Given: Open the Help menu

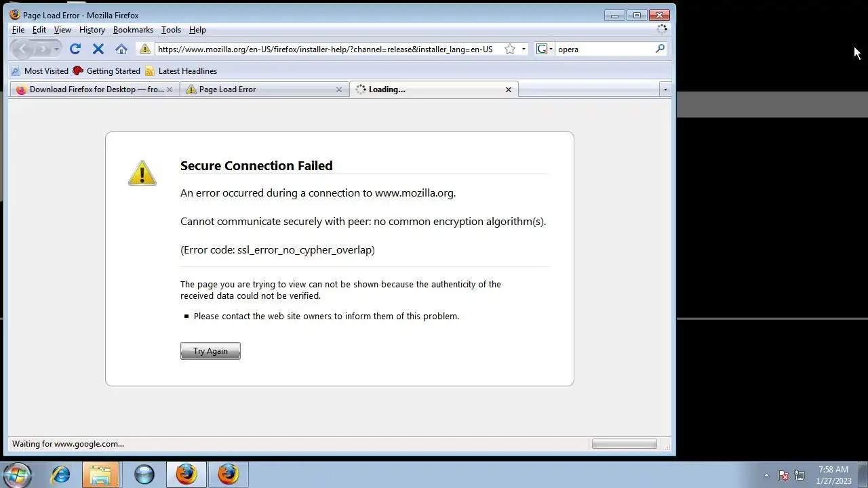Looking at the screenshot, I should tap(197, 30).
